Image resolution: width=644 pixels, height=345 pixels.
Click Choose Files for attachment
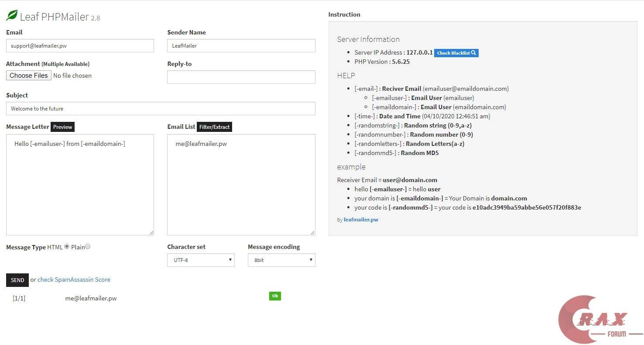(29, 76)
